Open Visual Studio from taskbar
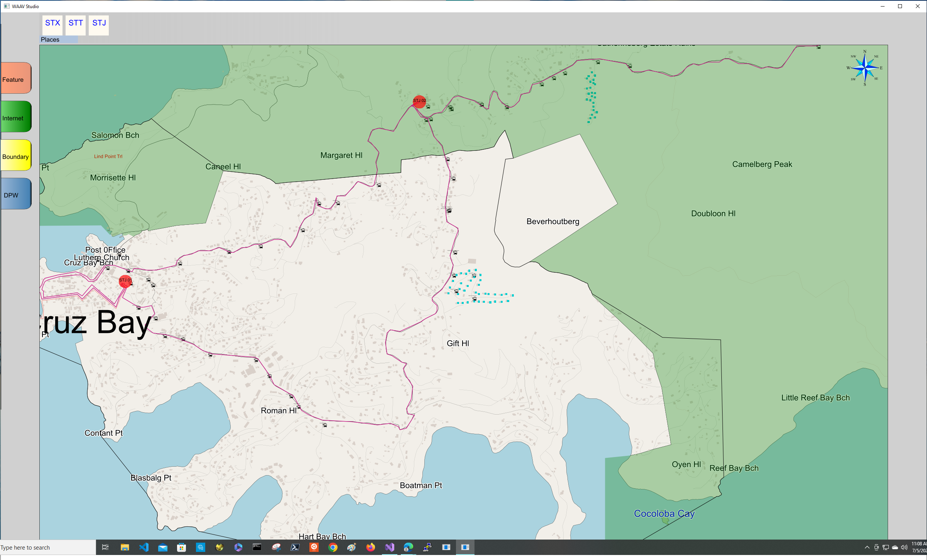Screen dimensions: 927x560 [390, 547]
